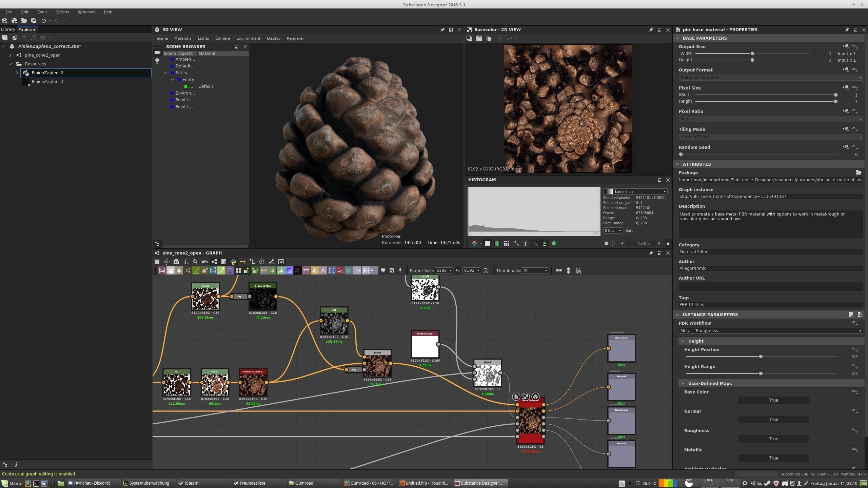Screen dimensions: 868x488
Task: Collapse the Resources folder
Action: coord(10,64)
